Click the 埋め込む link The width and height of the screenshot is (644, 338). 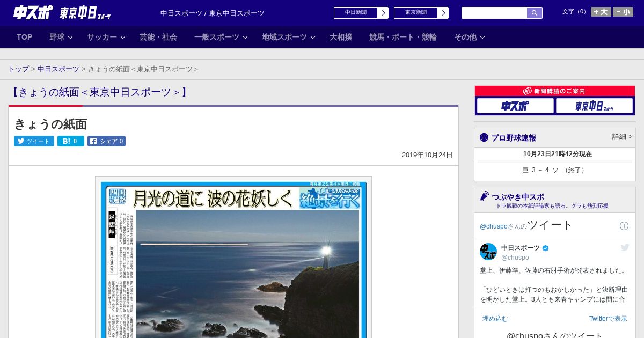click(x=495, y=319)
